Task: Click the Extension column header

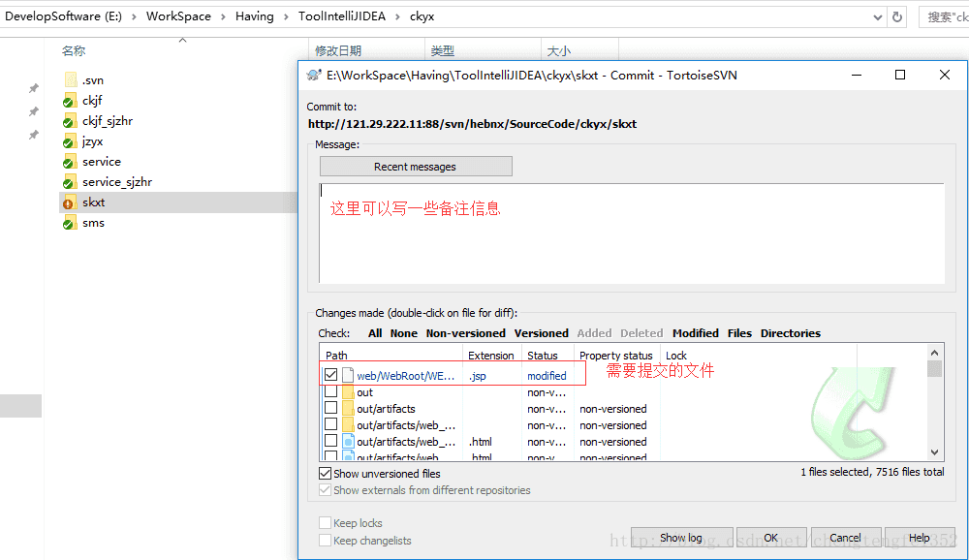Action: pos(492,355)
